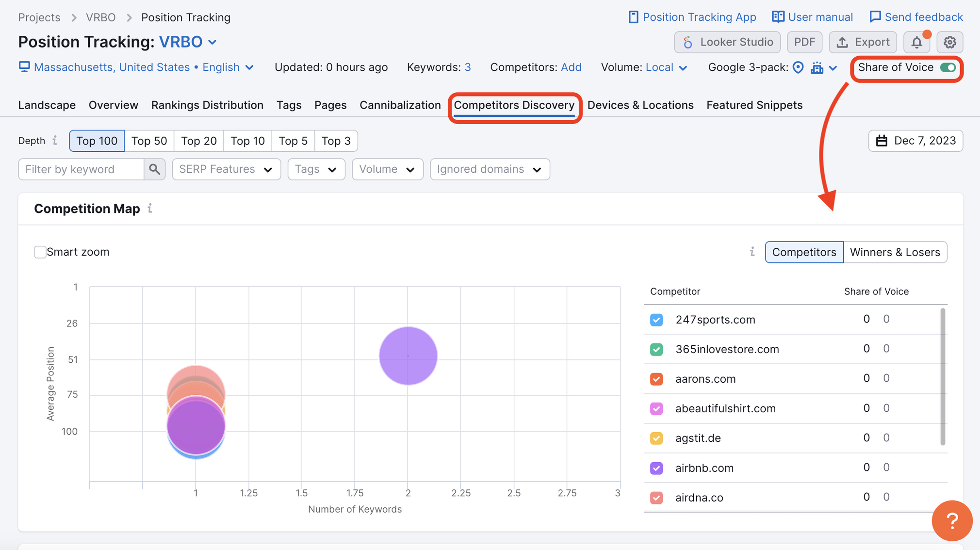This screenshot has width=980, height=550.
Task: Click the Google 3-pack hotel building icon
Action: (x=817, y=67)
